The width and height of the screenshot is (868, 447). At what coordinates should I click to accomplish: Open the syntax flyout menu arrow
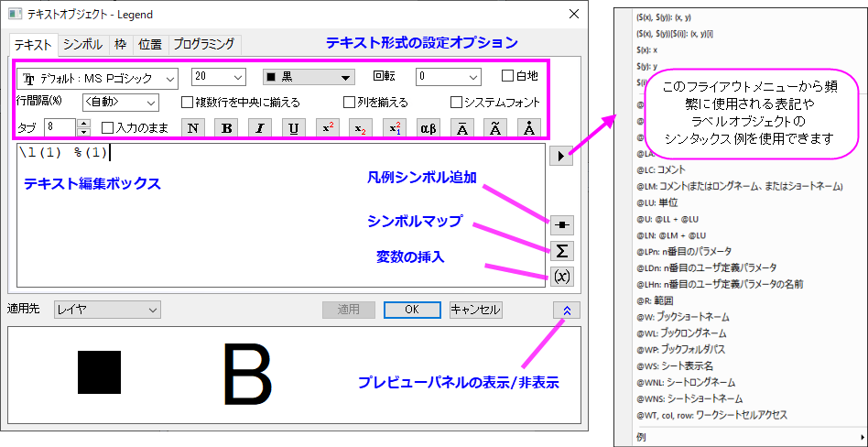561,157
